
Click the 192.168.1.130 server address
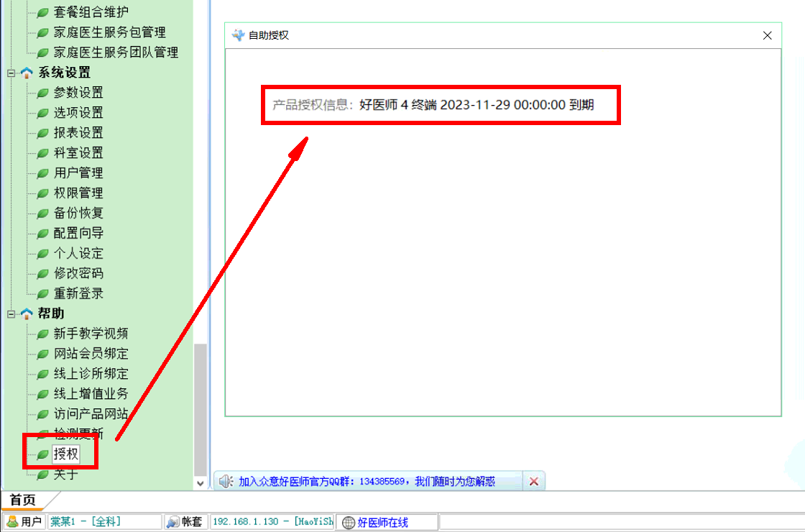pos(272,522)
